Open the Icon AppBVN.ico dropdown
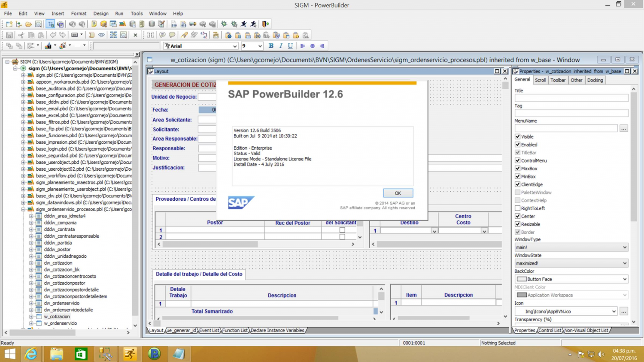644x362 pixels. (x=566, y=311)
